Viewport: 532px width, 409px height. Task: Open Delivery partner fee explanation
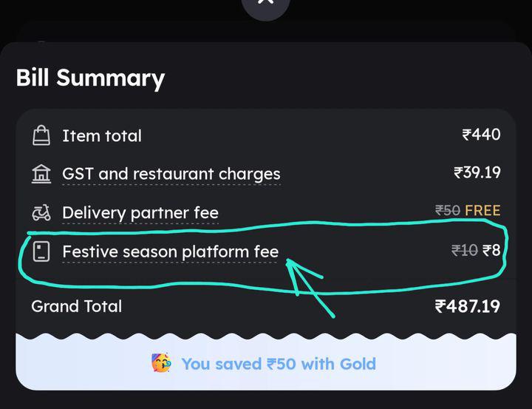point(140,213)
